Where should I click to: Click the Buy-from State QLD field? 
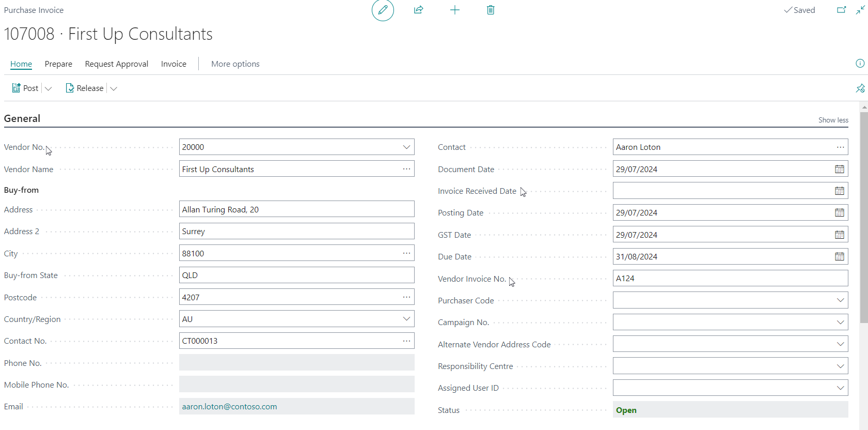point(296,275)
